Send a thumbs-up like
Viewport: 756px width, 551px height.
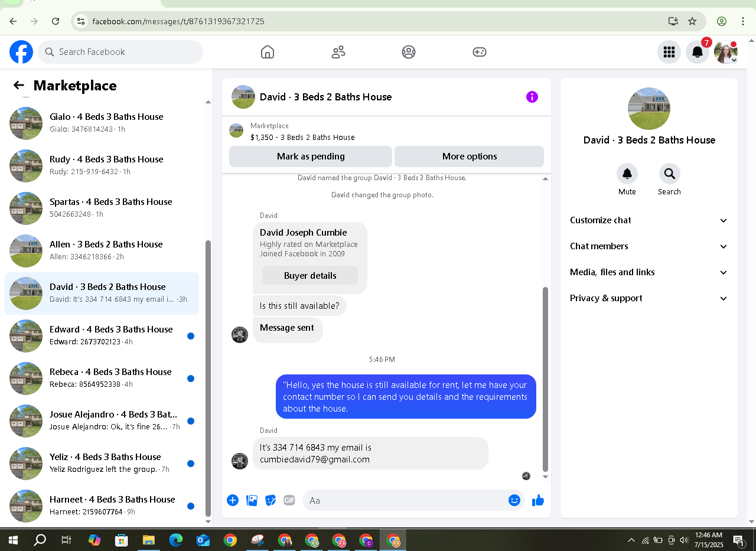[x=538, y=500]
